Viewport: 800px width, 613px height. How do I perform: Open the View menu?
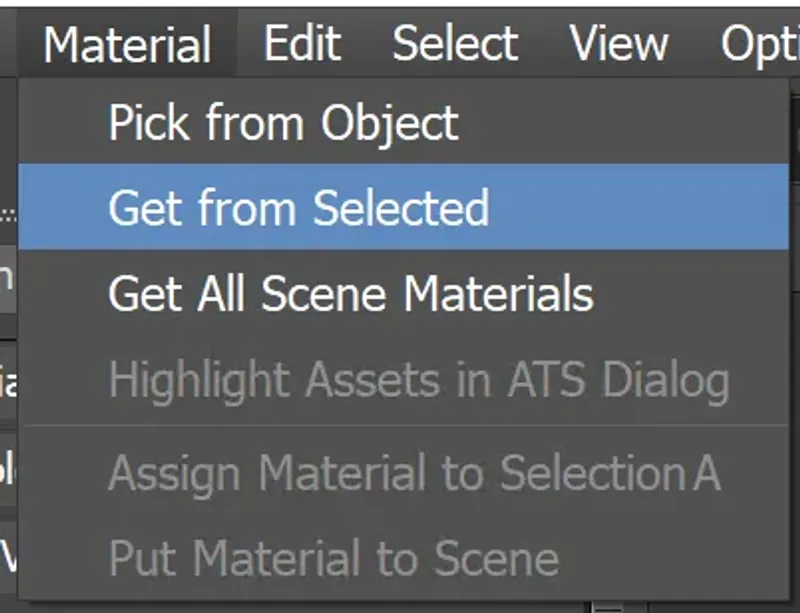(620, 42)
